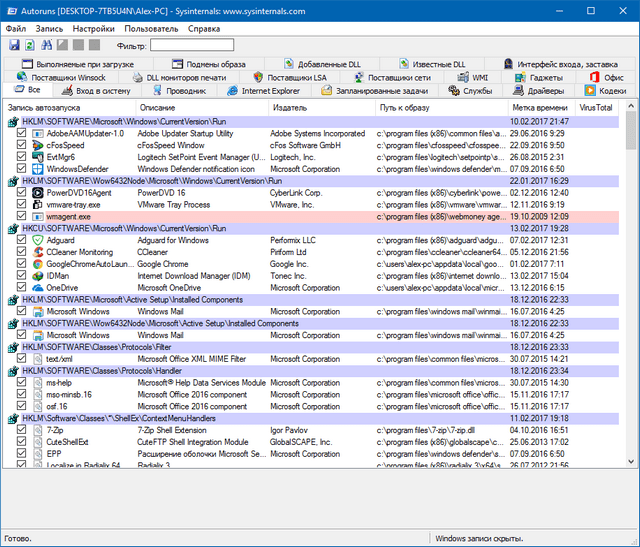Open the Файл menu
This screenshot has width=640, height=547.
[x=15, y=29]
